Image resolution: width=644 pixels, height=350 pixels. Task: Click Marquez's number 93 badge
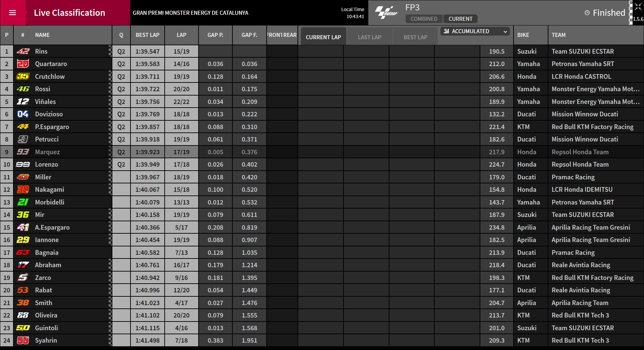pyautogui.click(x=23, y=152)
